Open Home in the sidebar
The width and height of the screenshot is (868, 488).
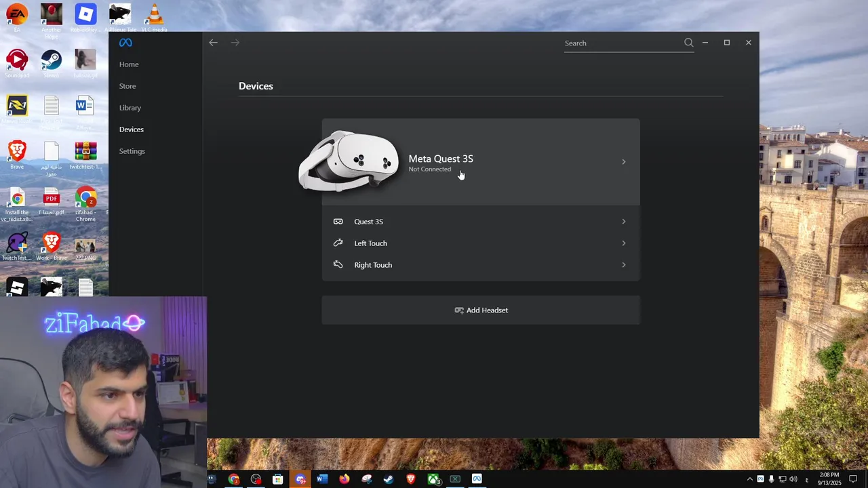click(x=129, y=64)
